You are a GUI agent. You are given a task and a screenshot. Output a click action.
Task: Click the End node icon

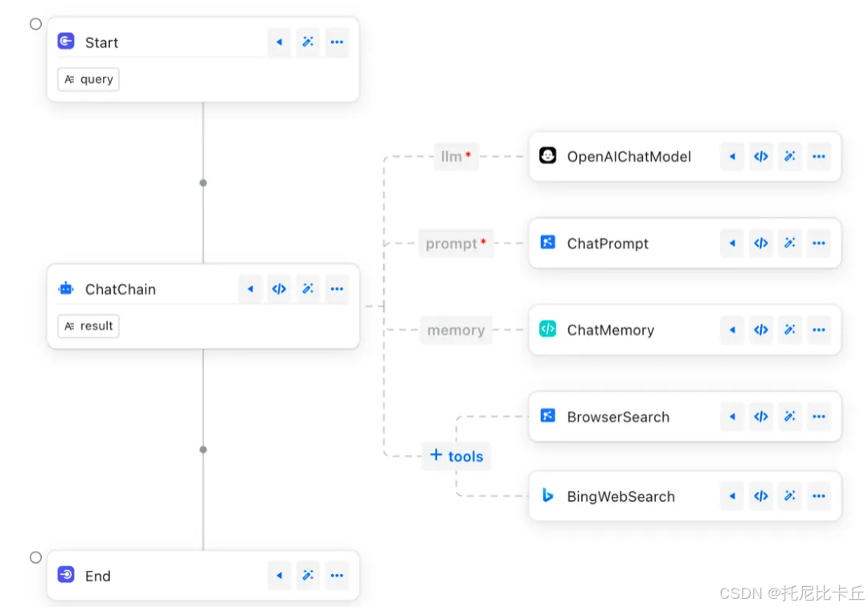point(66,575)
